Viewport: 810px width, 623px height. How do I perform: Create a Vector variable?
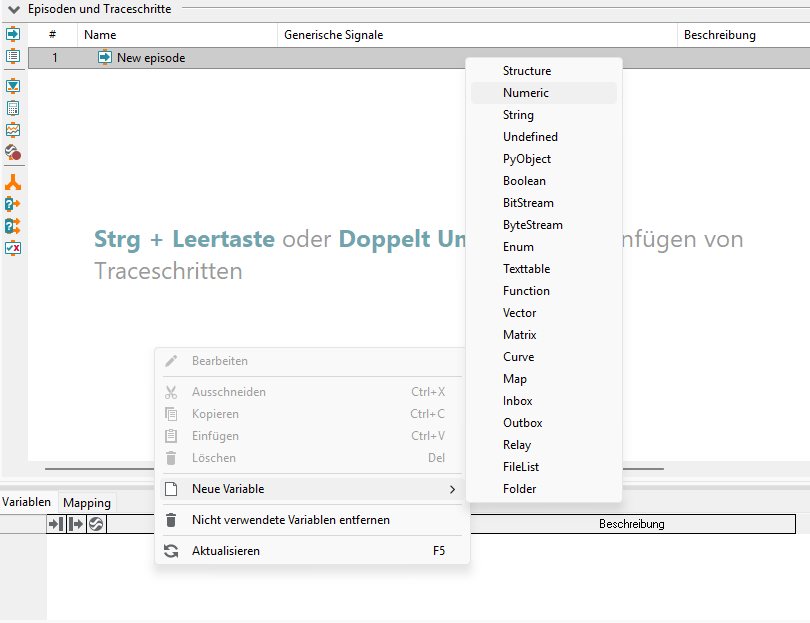click(544, 313)
